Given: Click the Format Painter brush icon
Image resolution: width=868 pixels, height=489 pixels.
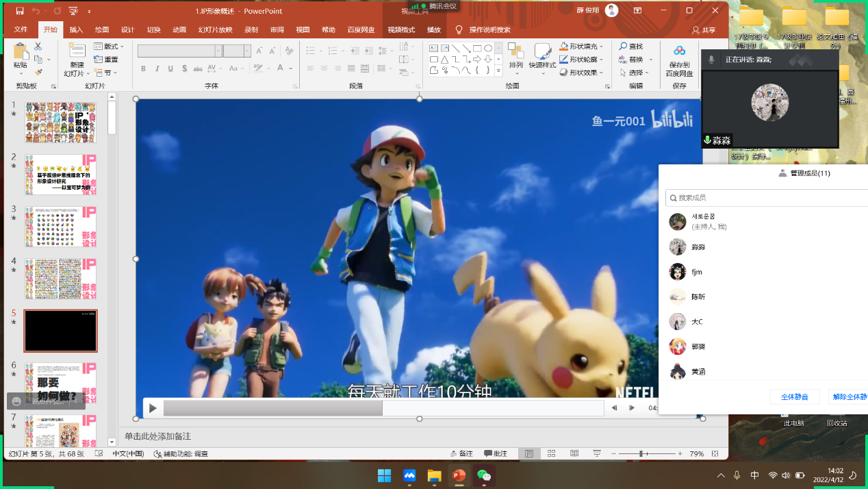Looking at the screenshot, I should pyautogui.click(x=38, y=71).
